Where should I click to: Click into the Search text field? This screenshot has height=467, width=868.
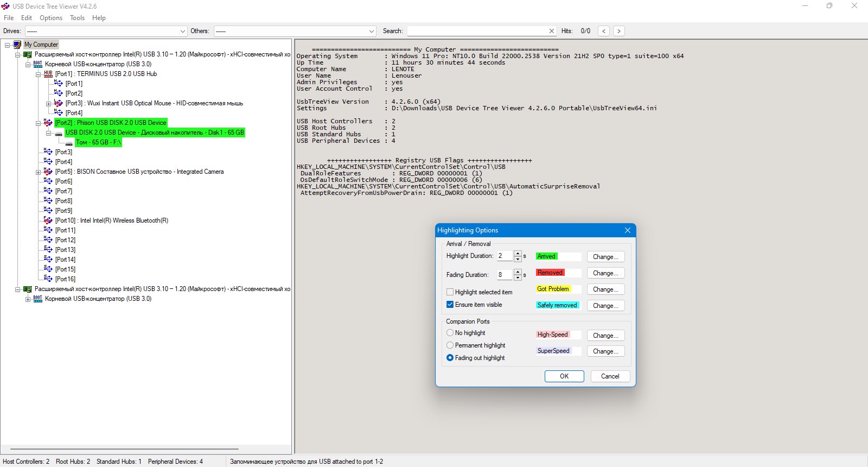(x=477, y=31)
